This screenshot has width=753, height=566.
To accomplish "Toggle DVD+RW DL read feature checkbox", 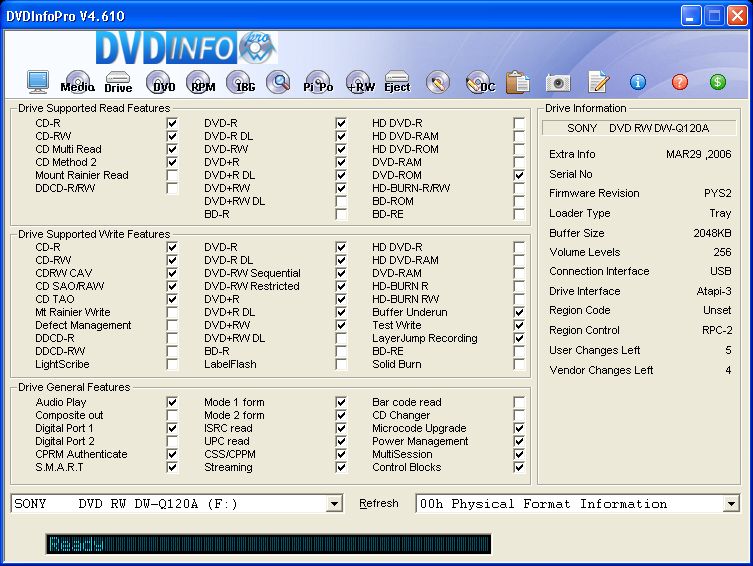I will 341,201.
